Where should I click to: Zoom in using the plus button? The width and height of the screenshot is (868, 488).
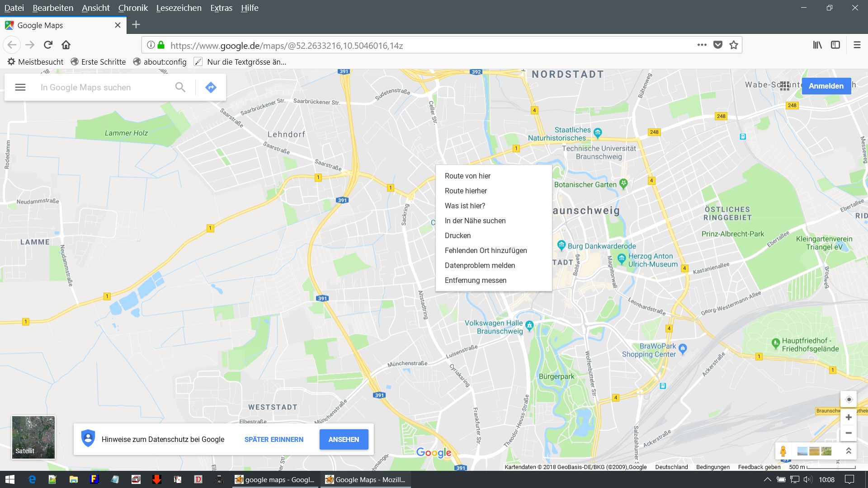849,418
